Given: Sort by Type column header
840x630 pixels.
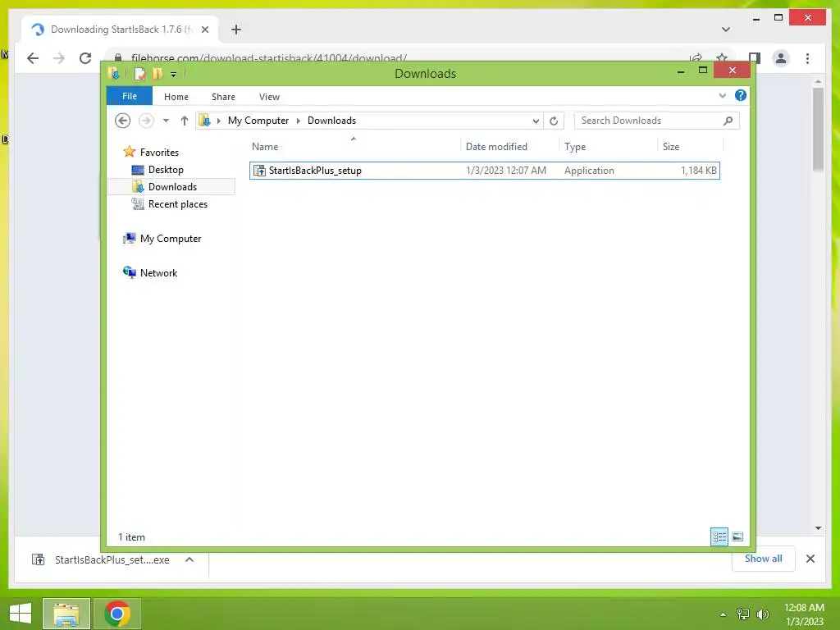Looking at the screenshot, I should point(608,146).
